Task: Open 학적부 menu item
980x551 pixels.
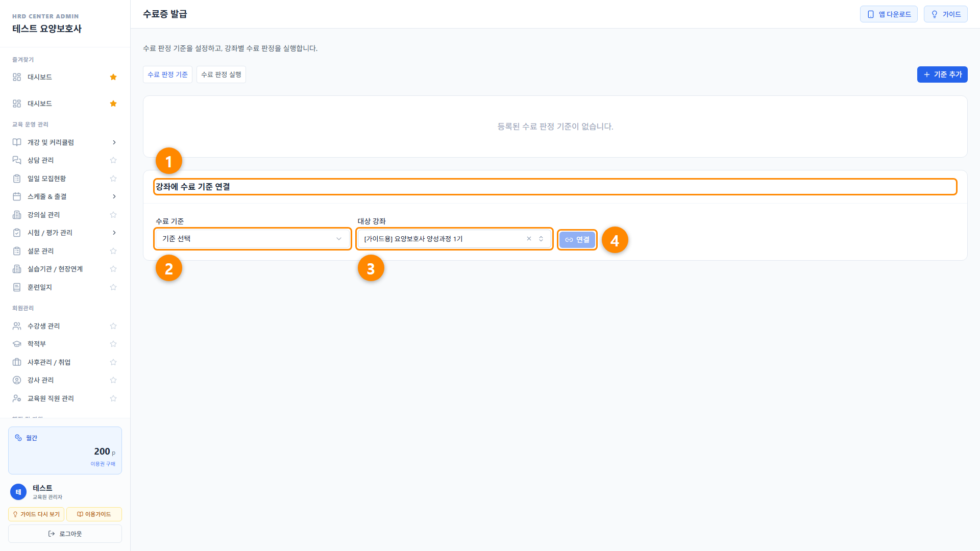Action: click(65, 344)
